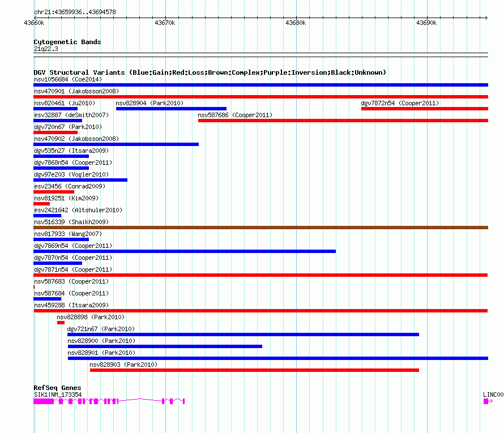This screenshot has width=504, height=433.
Task: Click dgv720n67 (Park2010) label
Action: coord(68,127)
